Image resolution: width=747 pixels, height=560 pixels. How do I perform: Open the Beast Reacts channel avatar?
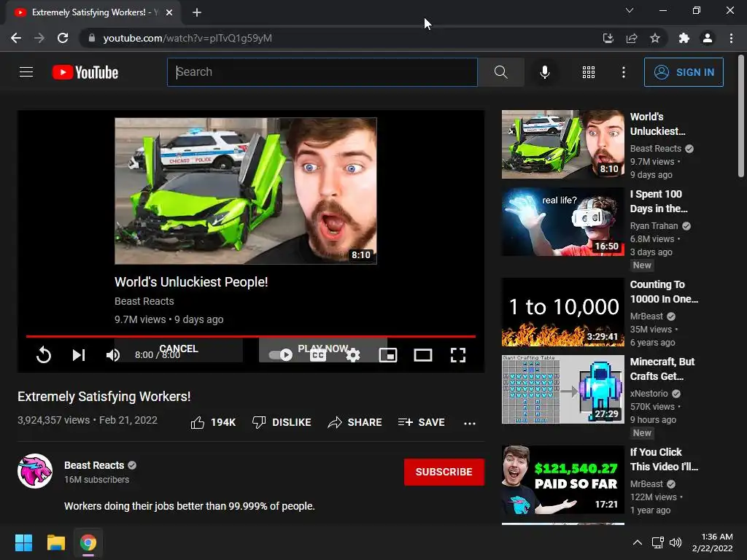[35, 471]
